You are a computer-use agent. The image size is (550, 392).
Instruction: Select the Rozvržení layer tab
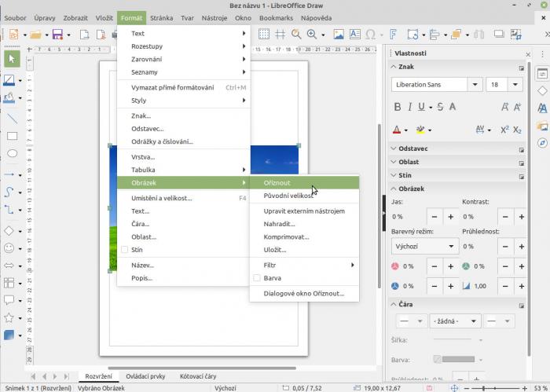tap(98, 376)
